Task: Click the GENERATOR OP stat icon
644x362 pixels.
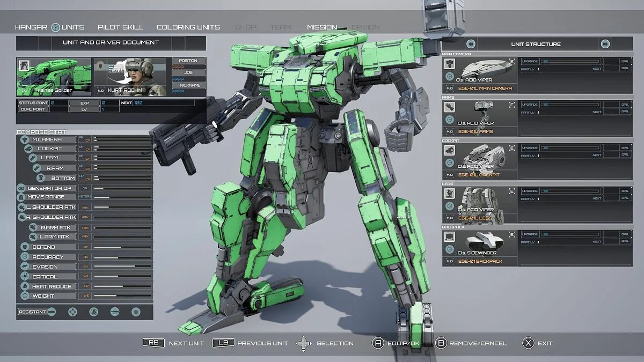Action: coord(21,188)
